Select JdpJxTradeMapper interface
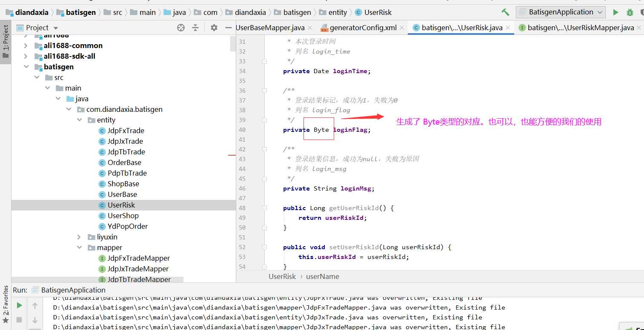The image size is (644, 330). [138, 269]
